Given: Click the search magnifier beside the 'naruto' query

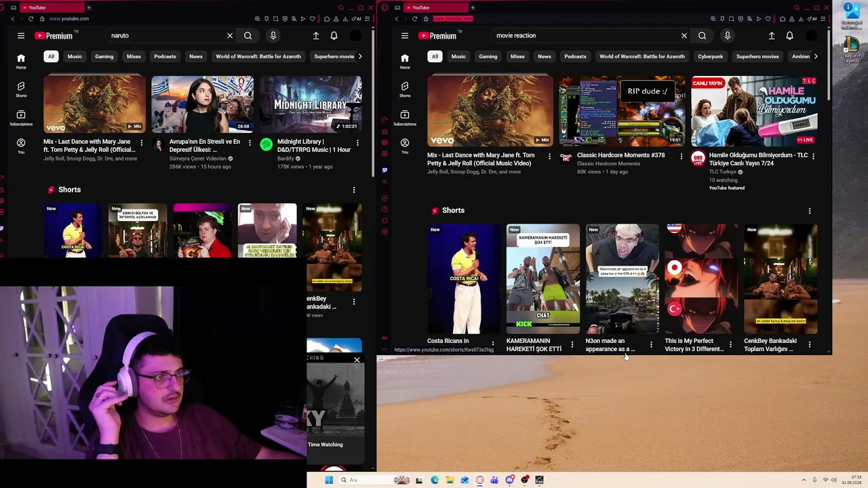Looking at the screenshot, I should (x=248, y=36).
